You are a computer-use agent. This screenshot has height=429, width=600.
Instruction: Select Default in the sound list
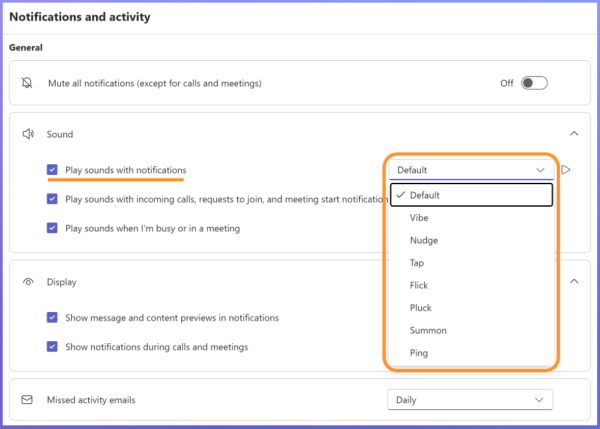[x=471, y=195]
